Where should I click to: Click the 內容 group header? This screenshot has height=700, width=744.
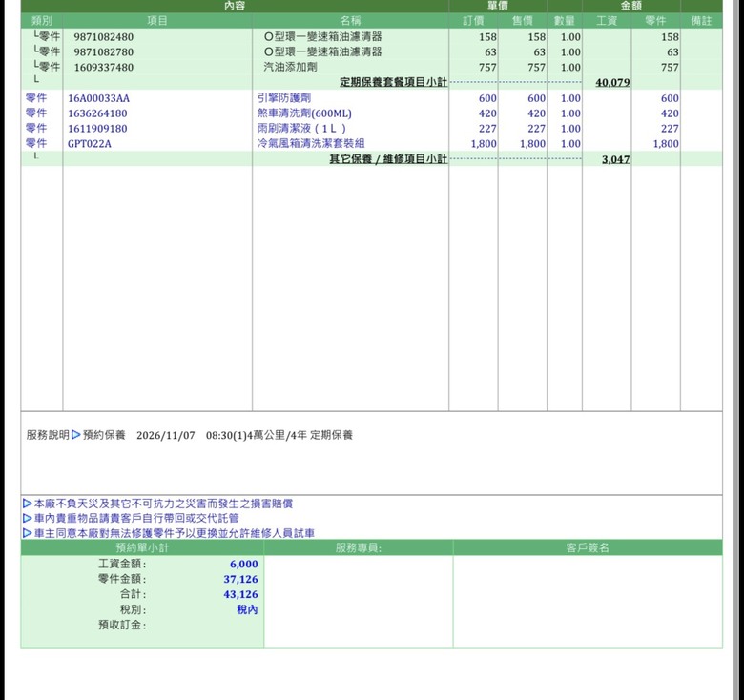point(235,6)
